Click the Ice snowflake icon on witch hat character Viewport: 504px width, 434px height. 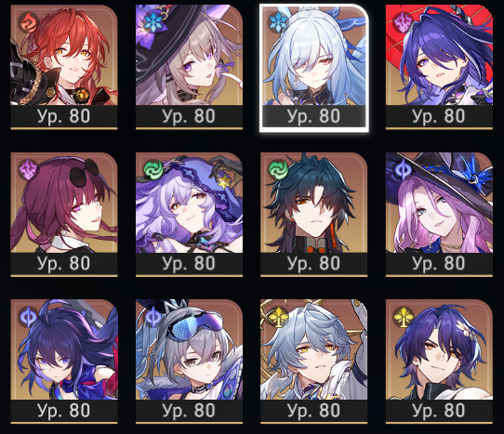pos(153,22)
